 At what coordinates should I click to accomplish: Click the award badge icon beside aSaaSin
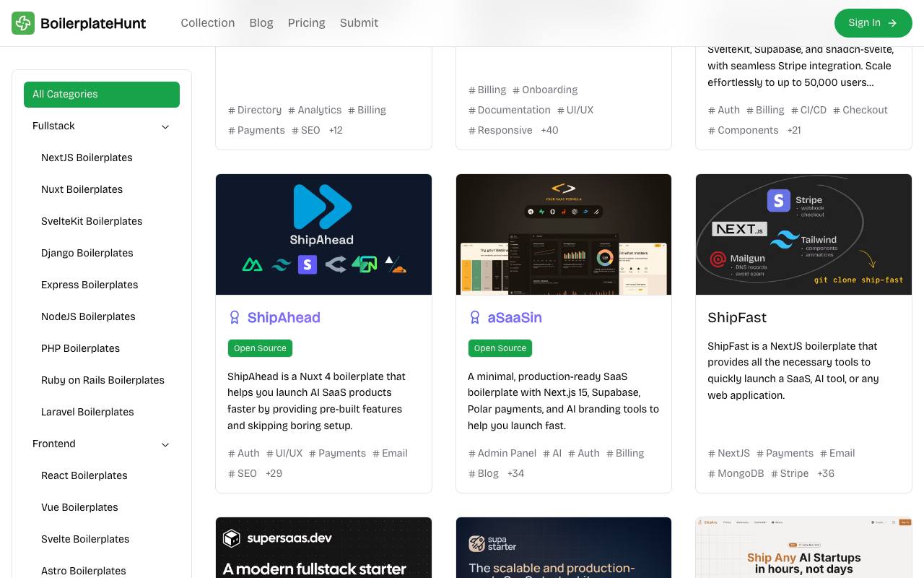475,317
